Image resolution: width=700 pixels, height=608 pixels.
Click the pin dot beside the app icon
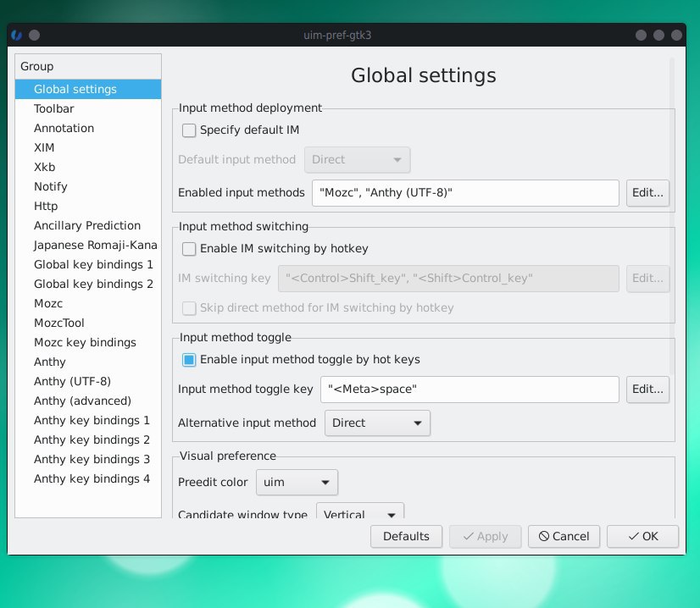pyautogui.click(x=35, y=35)
